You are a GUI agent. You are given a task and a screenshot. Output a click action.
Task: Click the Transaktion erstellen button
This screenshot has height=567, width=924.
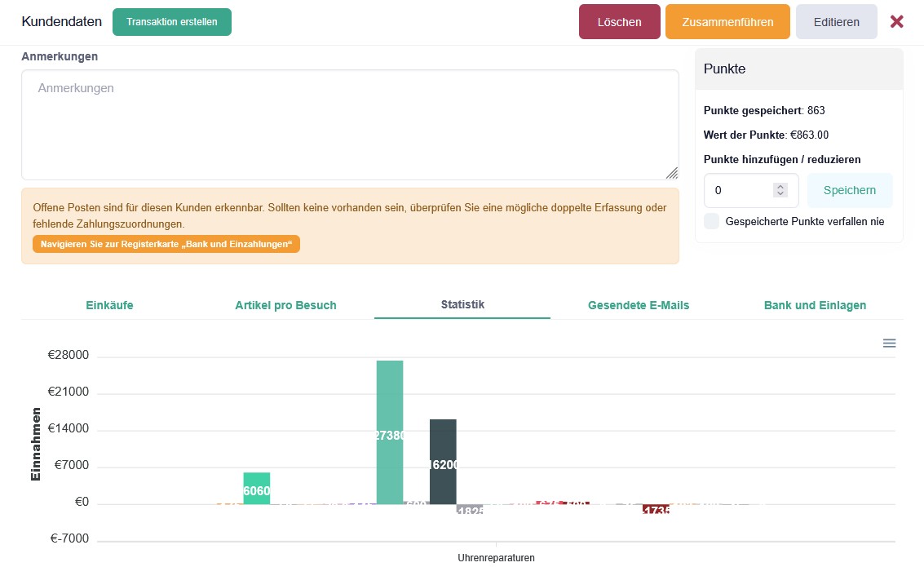pyautogui.click(x=172, y=22)
